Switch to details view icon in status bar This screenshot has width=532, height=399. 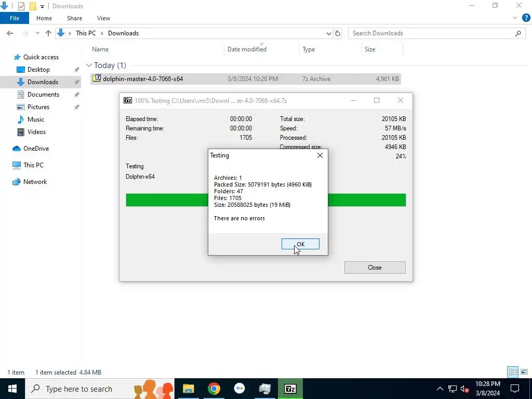tap(513, 372)
